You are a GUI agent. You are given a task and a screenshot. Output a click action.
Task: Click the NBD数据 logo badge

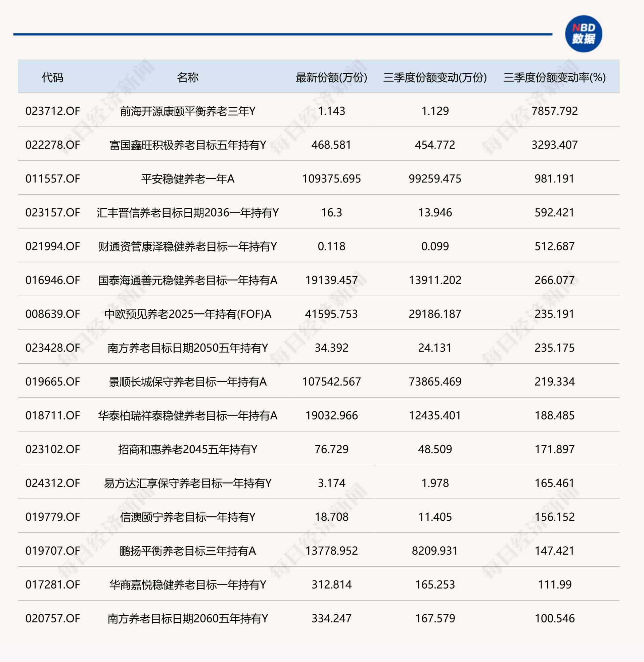584,34
